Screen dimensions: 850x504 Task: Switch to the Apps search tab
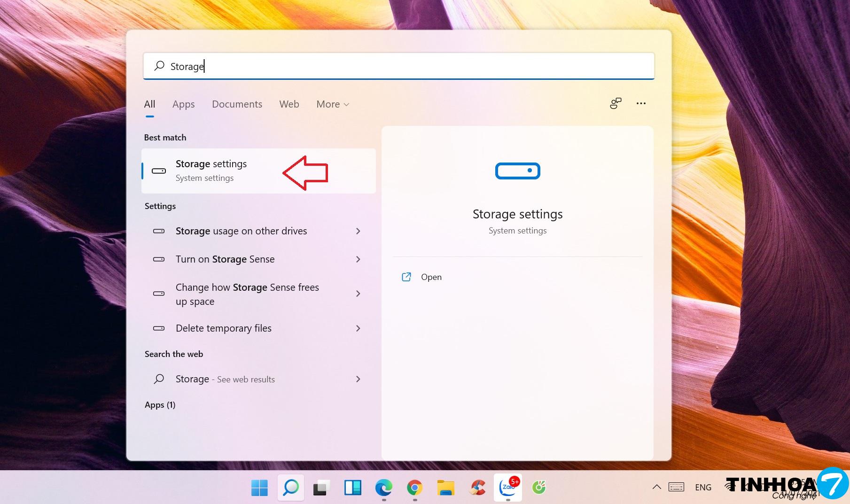point(183,104)
